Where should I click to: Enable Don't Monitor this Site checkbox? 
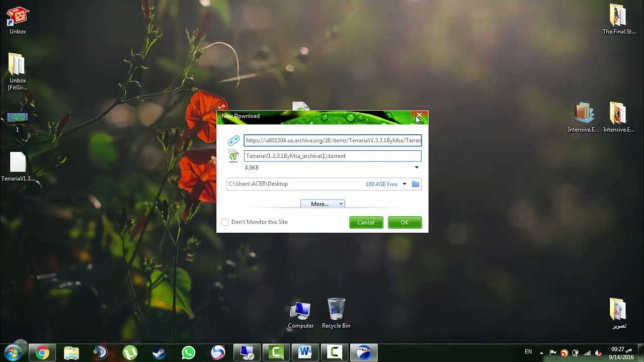pyautogui.click(x=225, y=222)
